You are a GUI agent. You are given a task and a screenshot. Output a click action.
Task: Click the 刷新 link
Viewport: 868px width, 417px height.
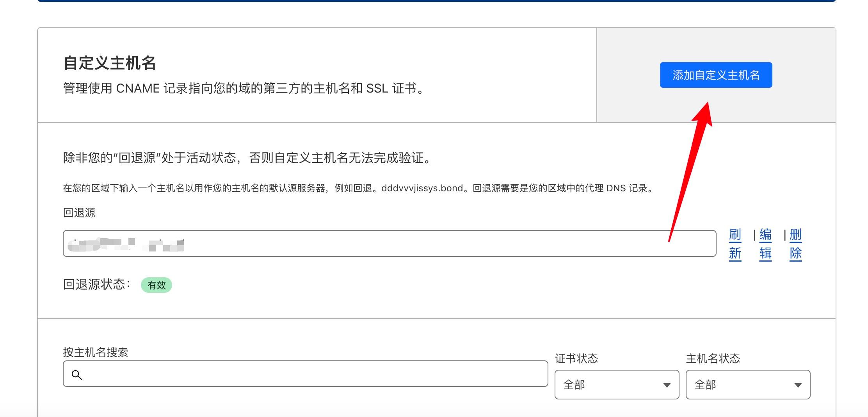click(x=735, y=244)
